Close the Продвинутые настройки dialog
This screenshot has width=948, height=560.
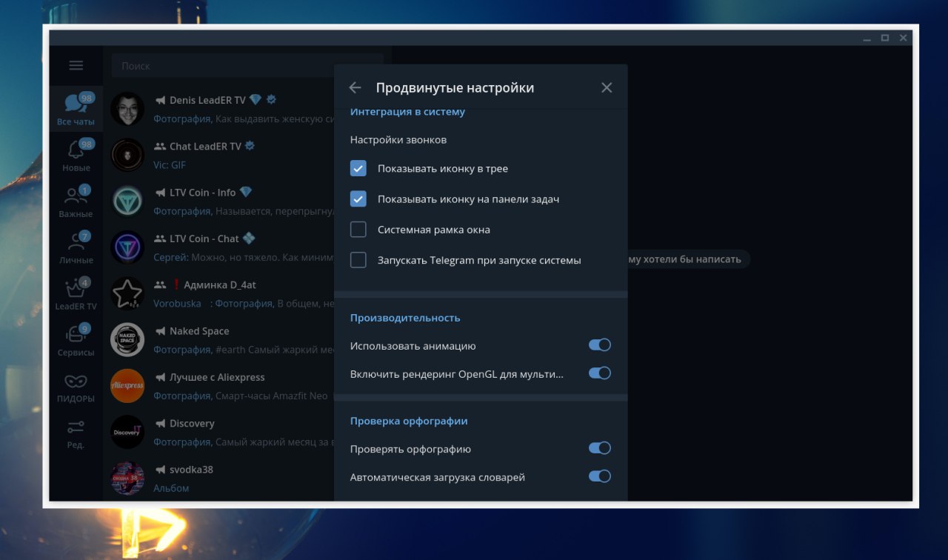607,87
